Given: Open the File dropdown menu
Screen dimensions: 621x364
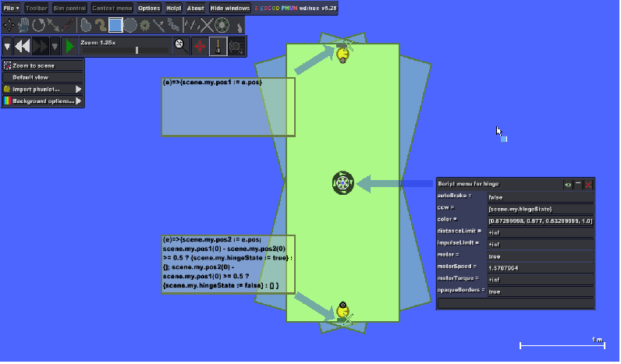Looking at the screenshot, I should [12, 8].
